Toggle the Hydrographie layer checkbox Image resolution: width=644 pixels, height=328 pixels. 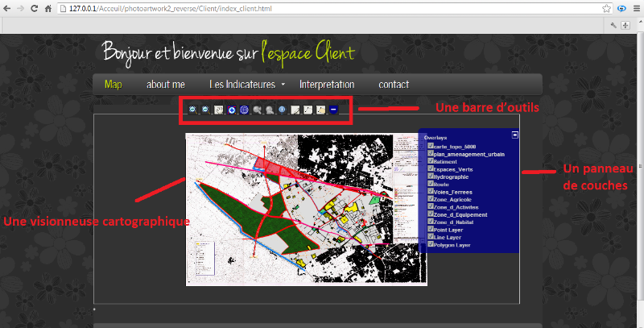point(431,177)
